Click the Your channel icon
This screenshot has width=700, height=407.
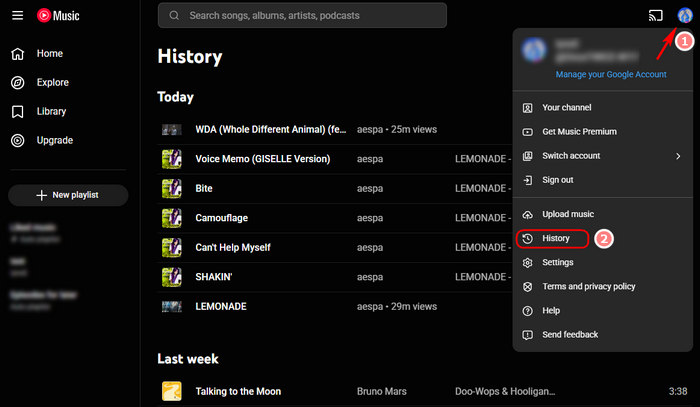[527, 108]
